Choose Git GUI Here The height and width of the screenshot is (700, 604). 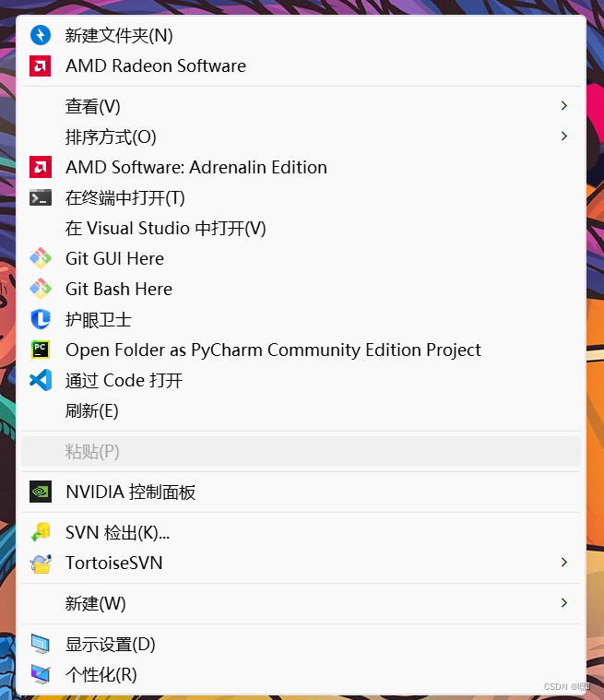coord(301,258)
